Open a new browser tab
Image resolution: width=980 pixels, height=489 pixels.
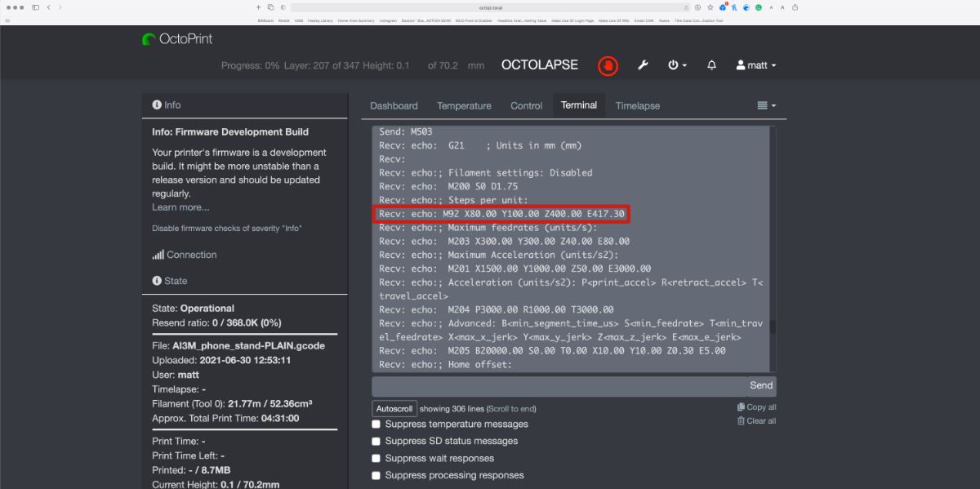click(259, 7)
